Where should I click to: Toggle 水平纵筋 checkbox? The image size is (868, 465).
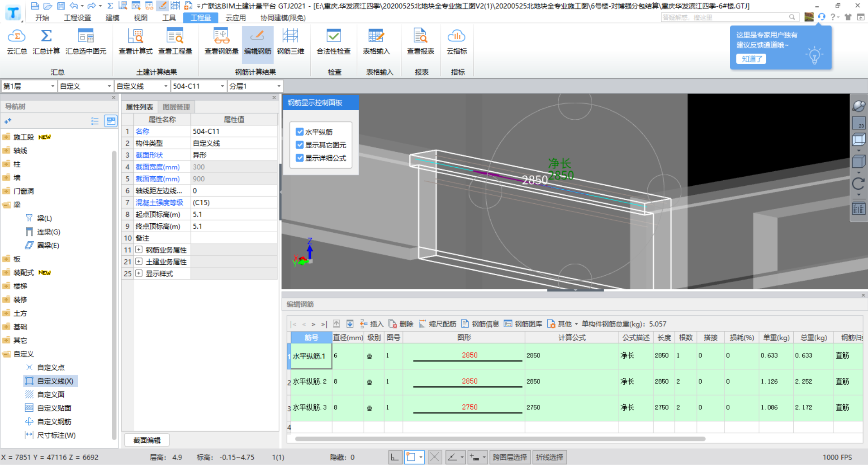click(299, 132)
